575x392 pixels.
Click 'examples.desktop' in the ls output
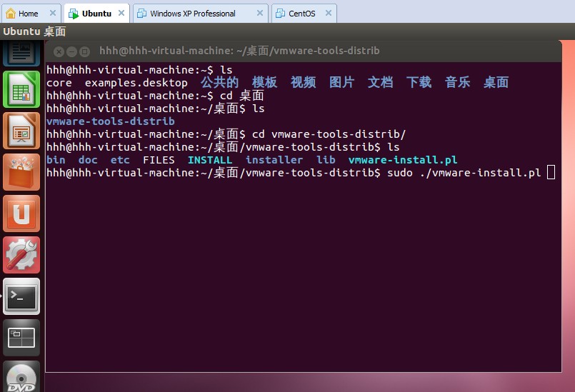136,83
